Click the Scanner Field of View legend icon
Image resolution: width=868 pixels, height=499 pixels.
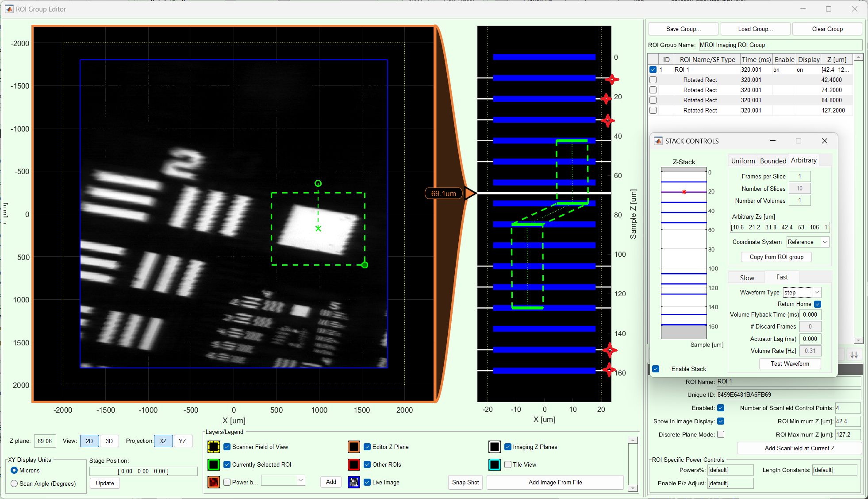[x=214, y=447]
